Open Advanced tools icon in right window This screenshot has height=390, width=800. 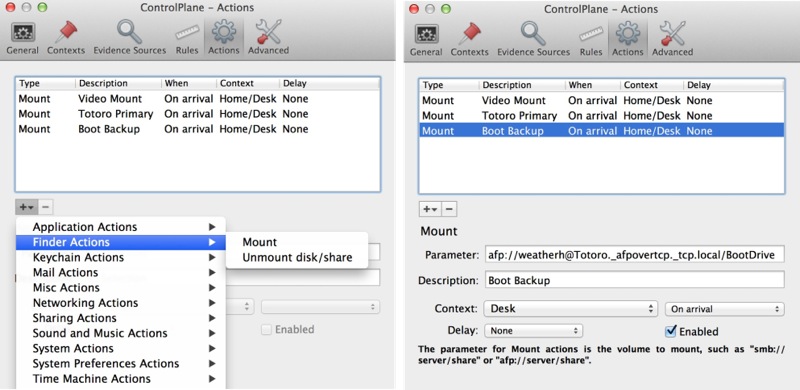click(672, 39)
